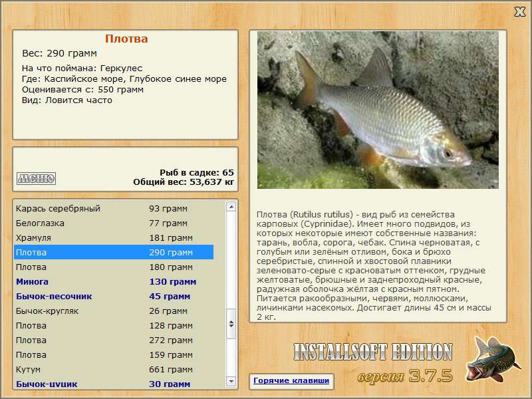The image size is (532, 399).
Task: Click the highlighted Плотва 290 грамм row
Action: click(113, 253)
